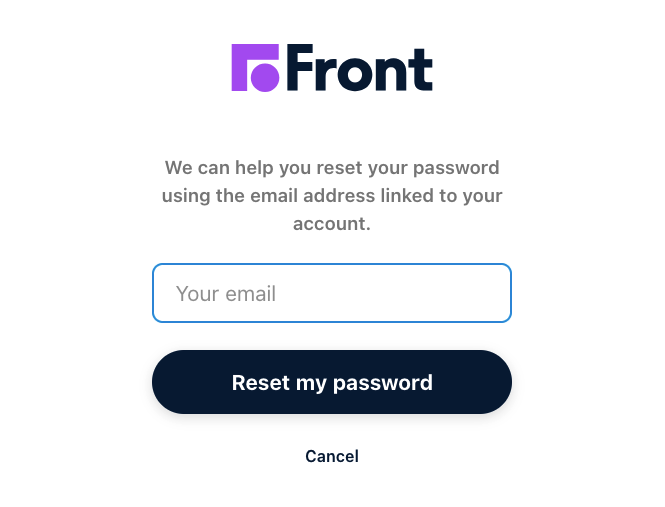Focus the Your email input field
665x507 pixels.
pyautogui.click(x=331, y=293)
